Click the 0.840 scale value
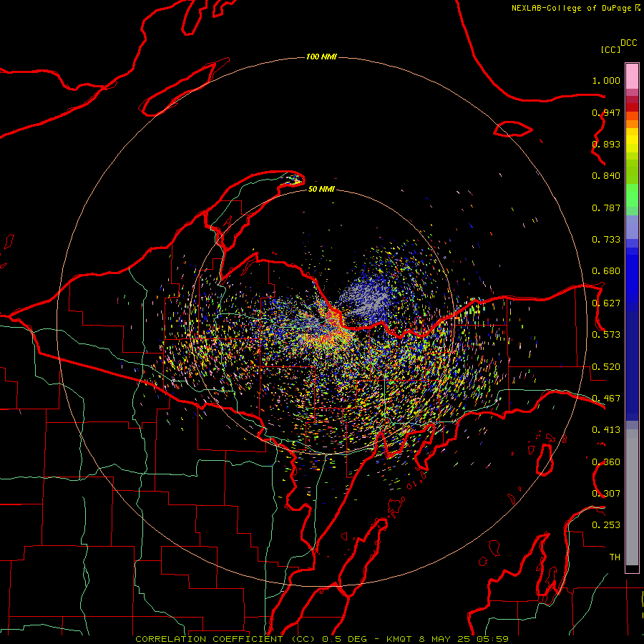This screenshot has width=644, height=644. tap(606, 176)
